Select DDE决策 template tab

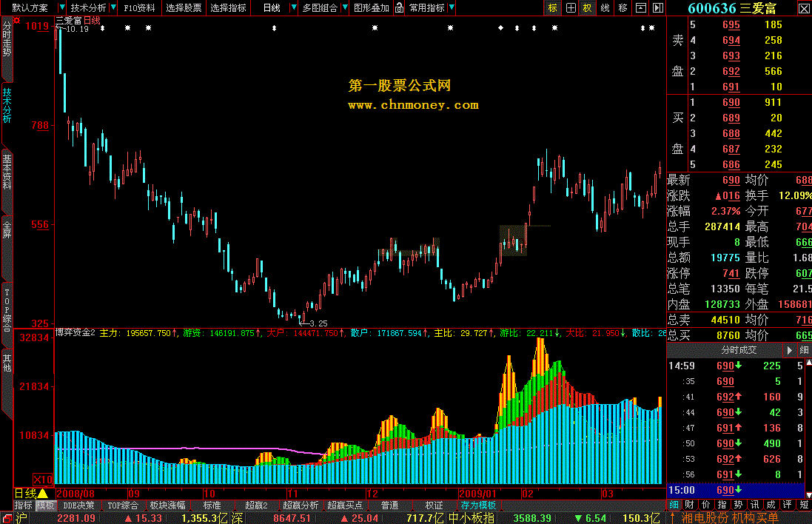coord(78,505)
